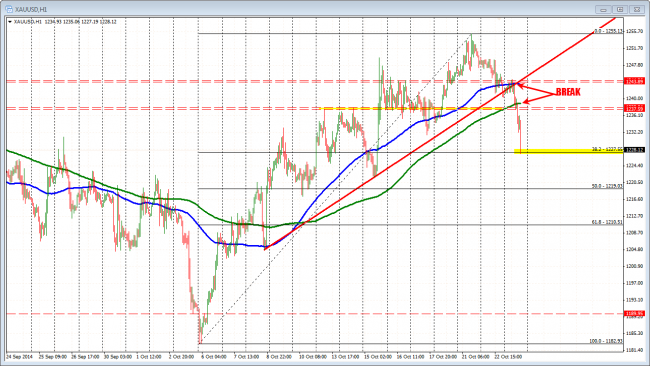
Task: Click the 2 Oct 20:00 time label
Action: 182,356
